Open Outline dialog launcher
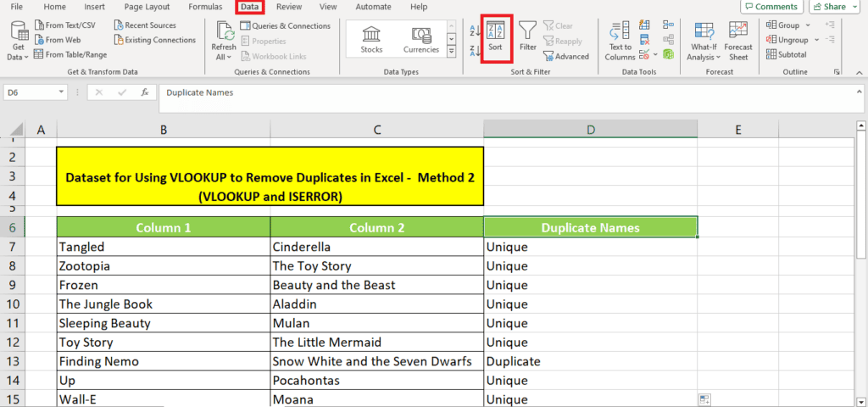 tap(837, 72)
